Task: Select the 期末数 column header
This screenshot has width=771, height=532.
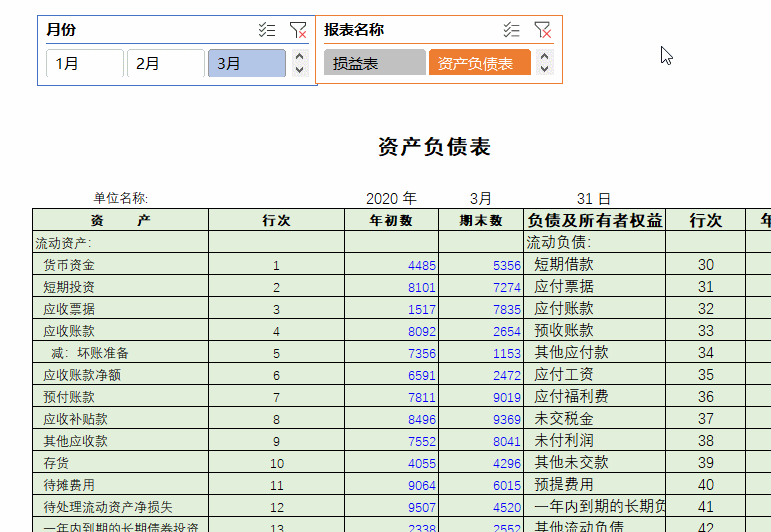Action: pyautogui.click(x=481, y=220)
